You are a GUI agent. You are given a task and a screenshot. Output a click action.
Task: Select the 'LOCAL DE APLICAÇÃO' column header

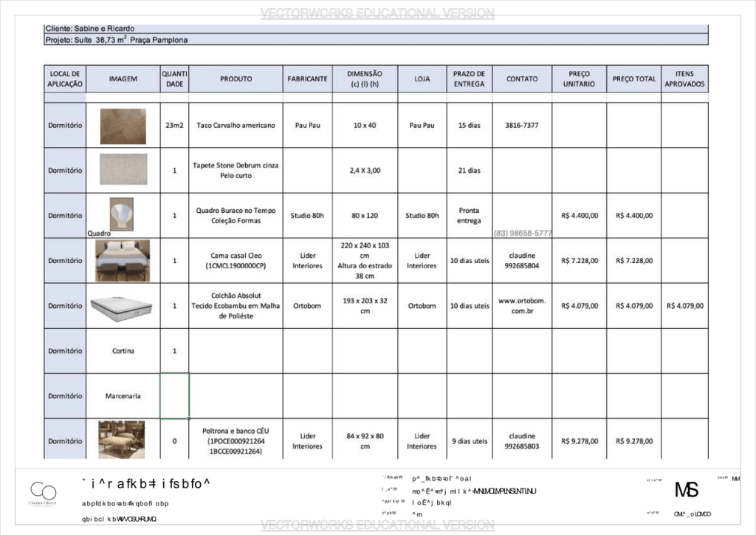pos(65,78)
